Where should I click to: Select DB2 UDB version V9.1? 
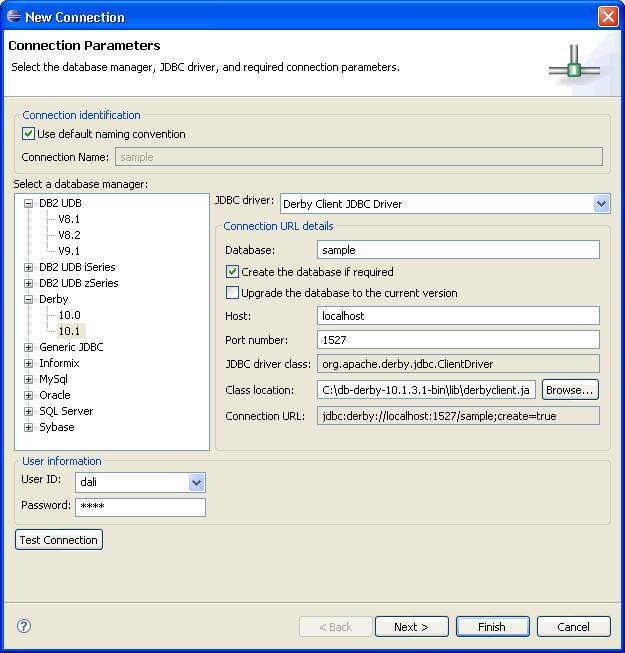pos(69,251)
